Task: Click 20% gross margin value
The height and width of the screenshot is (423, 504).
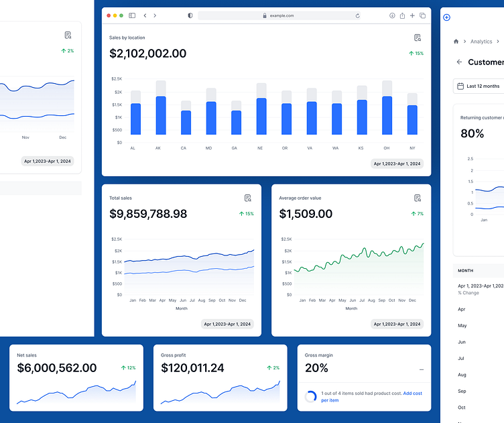Action: pyautogui.click(x=316, y=368)
